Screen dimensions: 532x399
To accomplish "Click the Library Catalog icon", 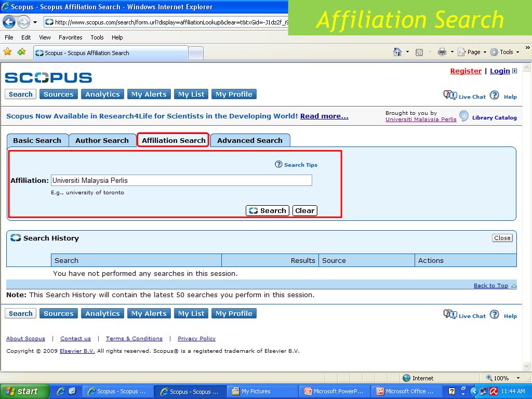I will click(x=464, y=116).
